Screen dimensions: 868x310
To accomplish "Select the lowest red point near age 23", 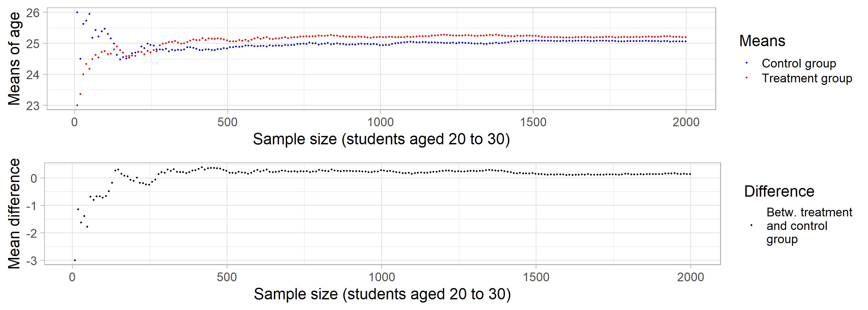I will click(77, 106).
